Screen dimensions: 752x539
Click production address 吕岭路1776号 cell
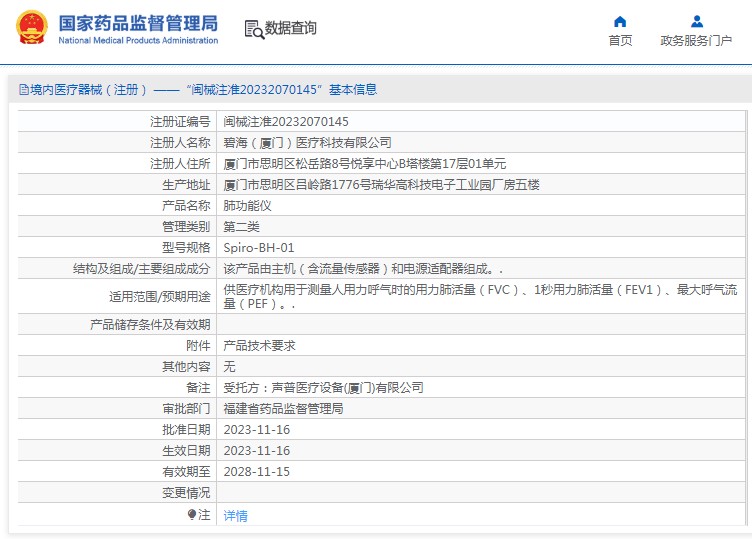coord(381,185)
